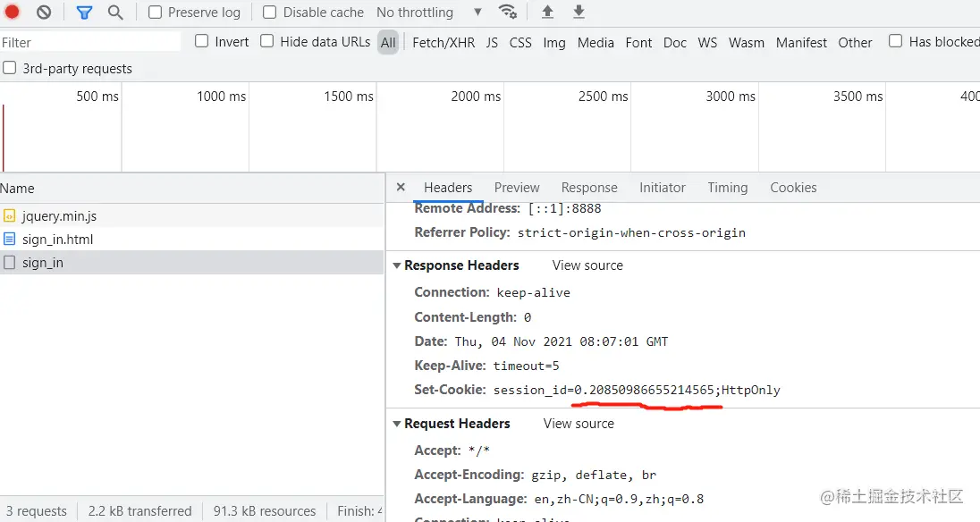Open the Timing tab

coord(728,188)
